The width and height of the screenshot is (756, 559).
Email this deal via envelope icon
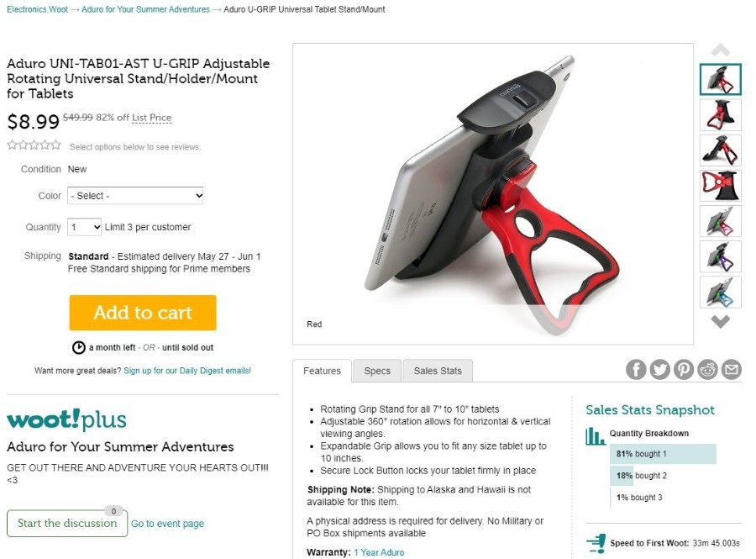pos(732,370)
